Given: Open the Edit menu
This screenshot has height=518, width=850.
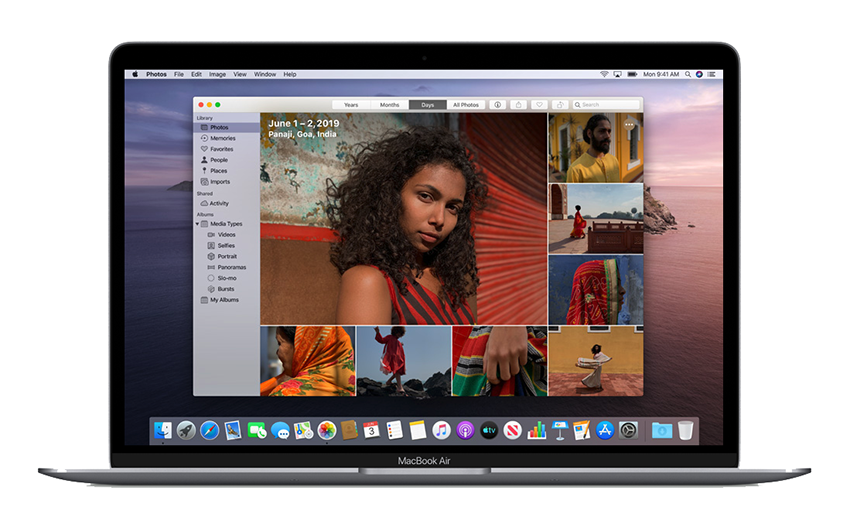Looking at the screenshot, I should click(196, 74).
